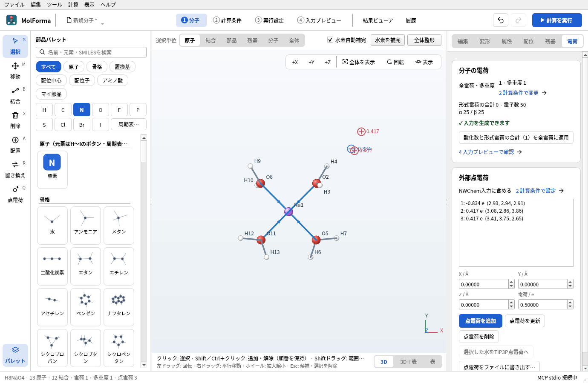This screenshot has height=383, width=588.
Task: Pick the 削除 trash tool
Action: point(15,120)
